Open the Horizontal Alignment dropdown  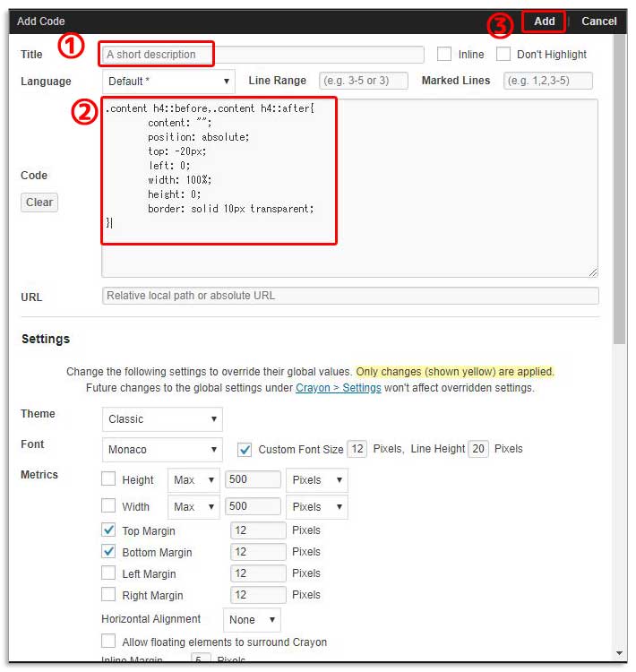click(x=252, y=619)
